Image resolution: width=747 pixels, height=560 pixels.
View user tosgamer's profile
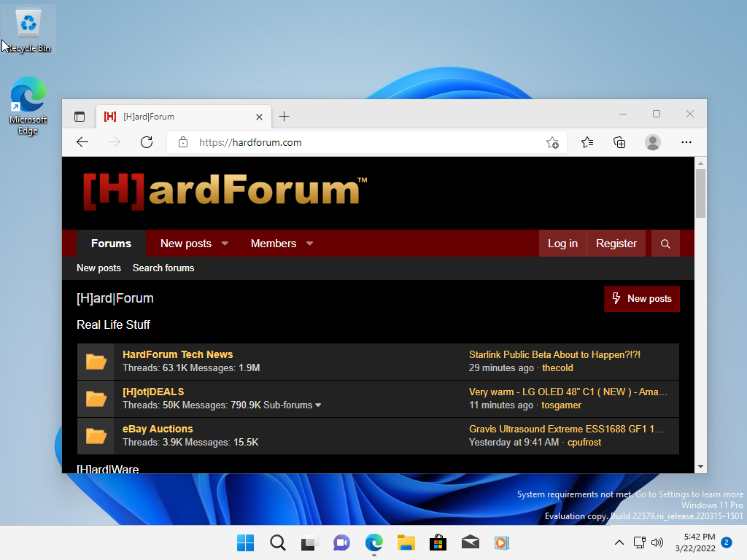click(561, 405)
